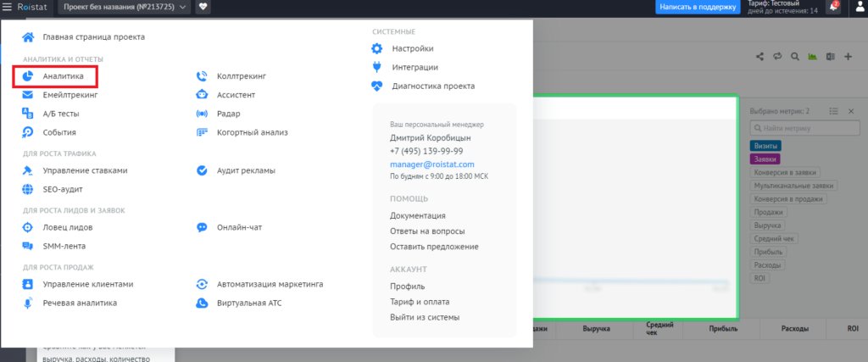Screen dimensions: 868x362
Task: Toggle the green chart icon in toolbar
Action: click(x=813, y=57)
